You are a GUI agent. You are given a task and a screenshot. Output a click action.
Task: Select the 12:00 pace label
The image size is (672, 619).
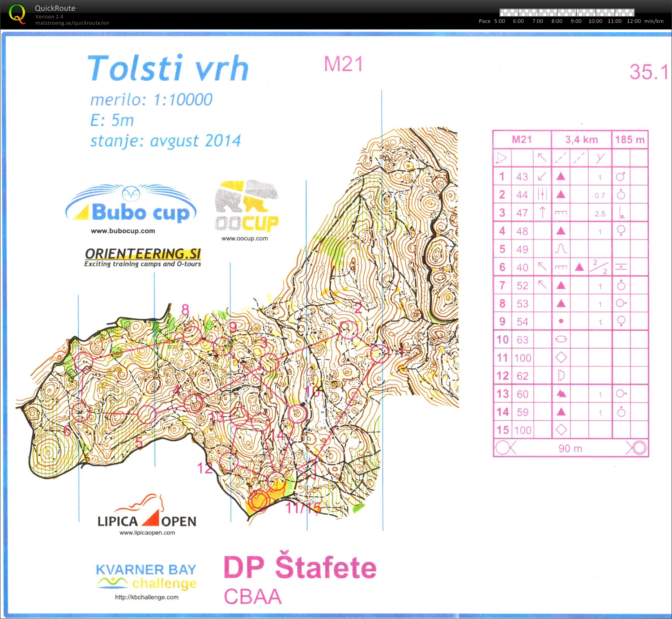634,21
